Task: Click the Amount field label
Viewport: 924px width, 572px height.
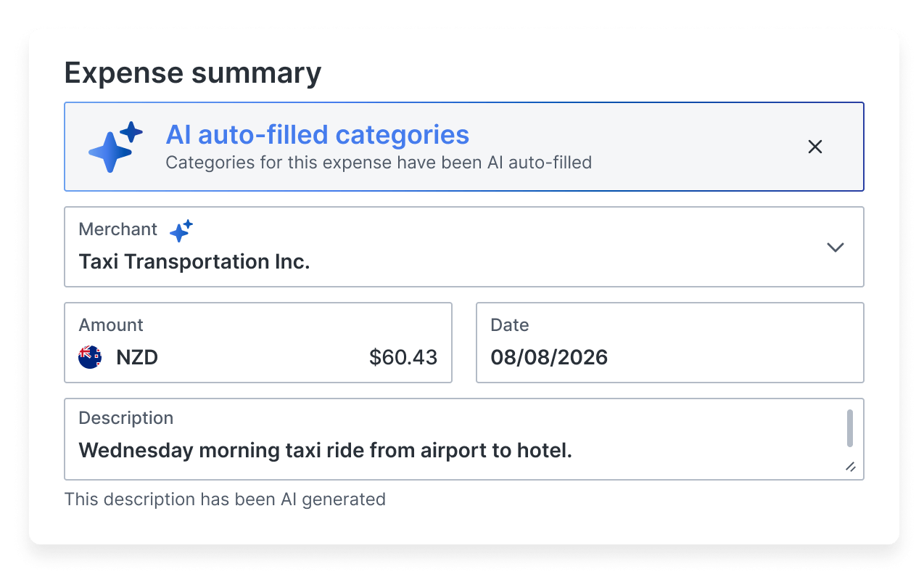Action: 111,325
